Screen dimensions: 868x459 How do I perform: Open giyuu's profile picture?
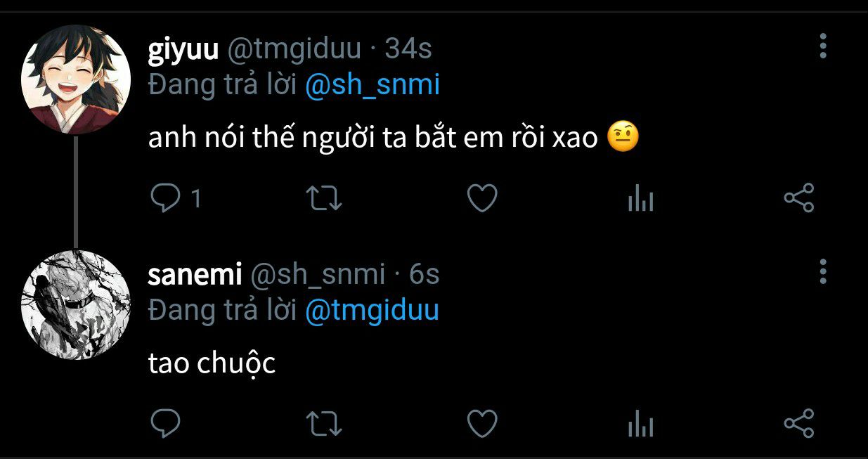pos(76,79)
